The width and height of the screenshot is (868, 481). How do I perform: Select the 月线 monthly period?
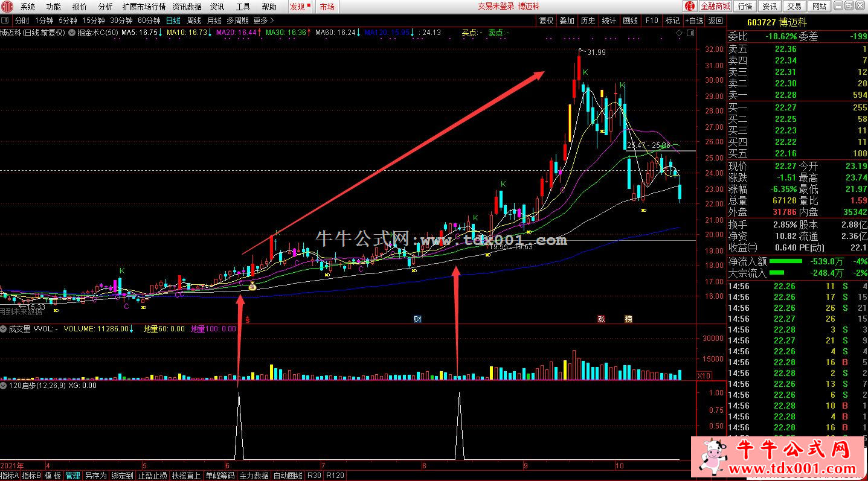[x=214, y=21]
